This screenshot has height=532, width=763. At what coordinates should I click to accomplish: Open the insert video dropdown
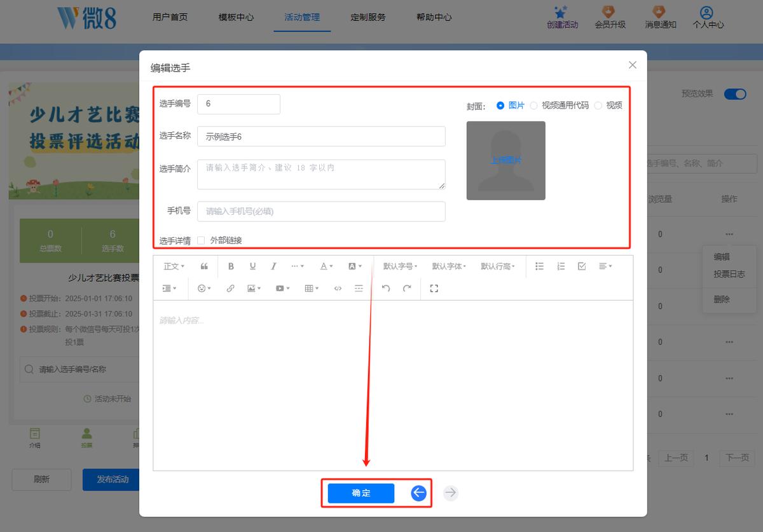point(282,289)
